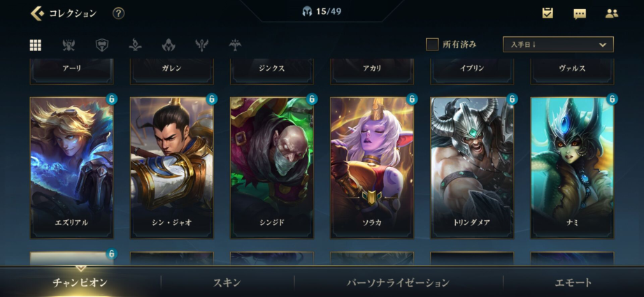Select the ソラカ champion card
This screenshot has width=644, height=297.
[372, 168]
